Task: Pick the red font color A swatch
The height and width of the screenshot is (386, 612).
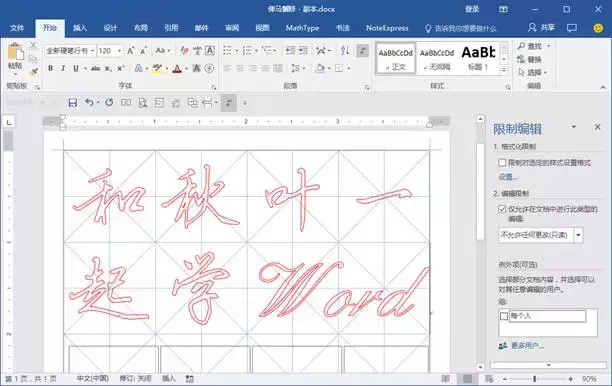Action: (177, 69)
